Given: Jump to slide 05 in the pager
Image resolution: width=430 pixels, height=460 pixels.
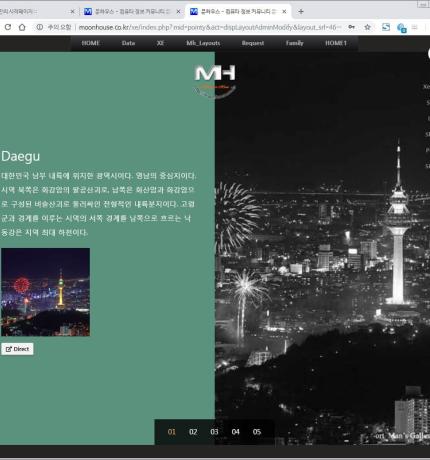Looking at the screenshot, I should point(257,432).
